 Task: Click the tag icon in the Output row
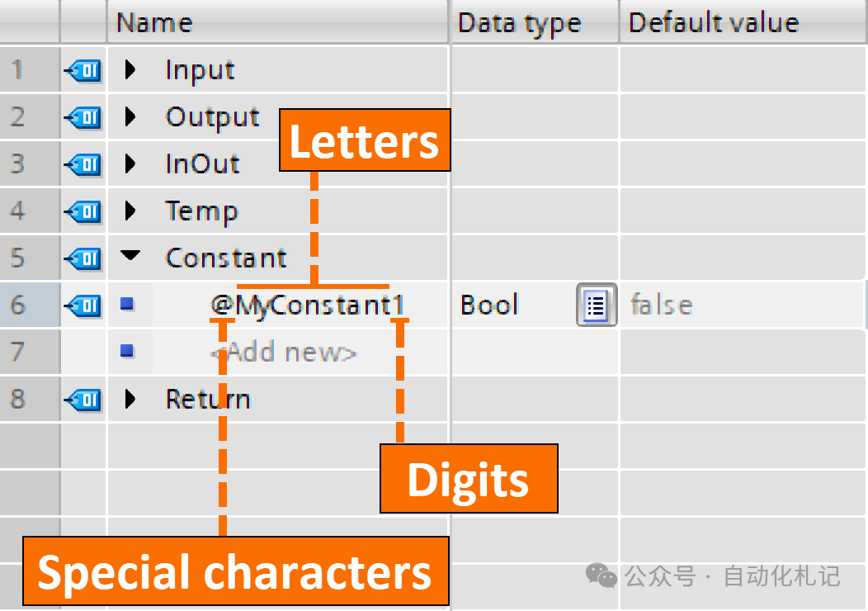click(83, 117)
